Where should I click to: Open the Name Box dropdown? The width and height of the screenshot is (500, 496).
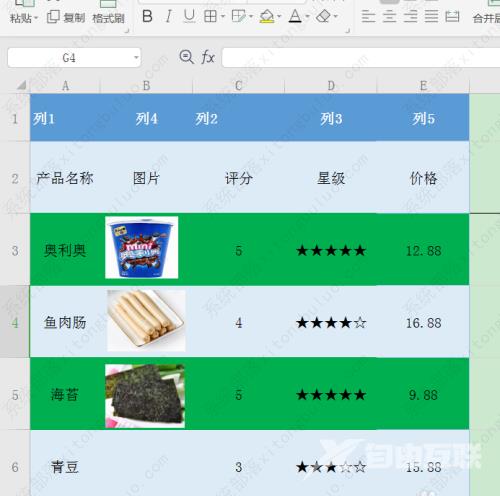(136, 58)
